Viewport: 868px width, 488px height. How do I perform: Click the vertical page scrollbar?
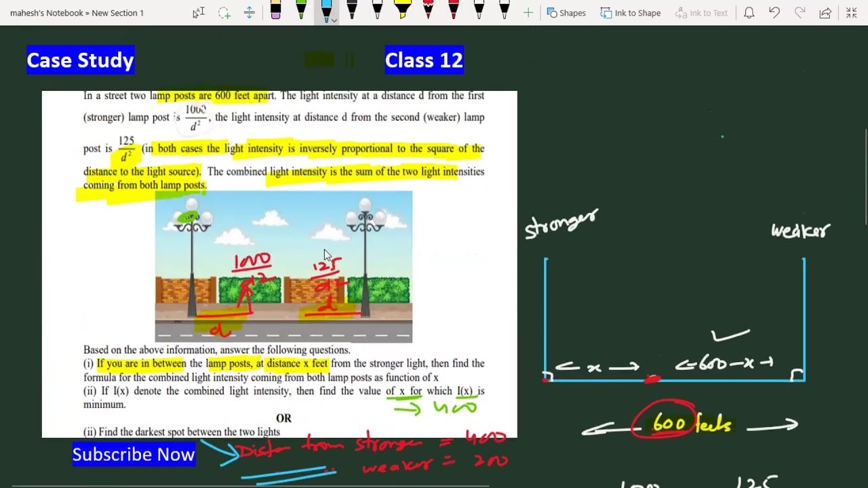pos(865,176)
